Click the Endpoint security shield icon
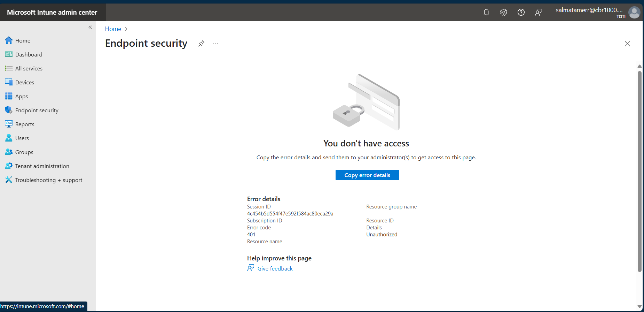644x312 pixels. point(9,110)
